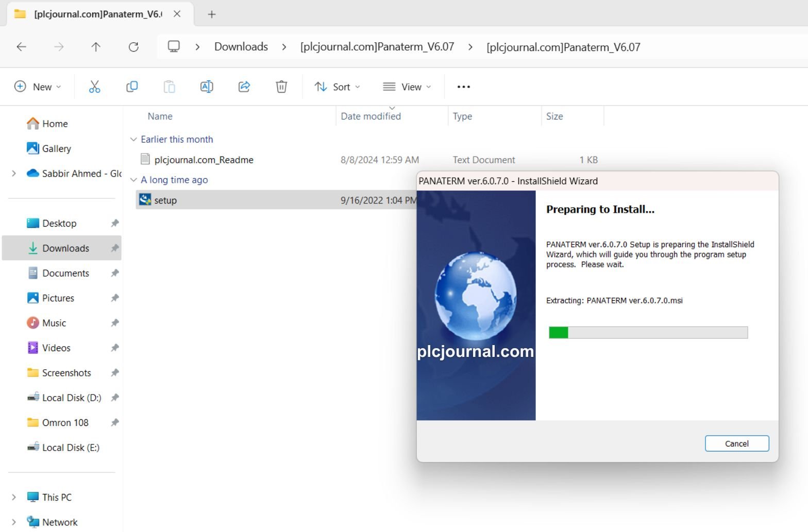The width and height of the screenshot is (808, 532).
Task: Click the Forward navigation arrow
Action: 59,47
